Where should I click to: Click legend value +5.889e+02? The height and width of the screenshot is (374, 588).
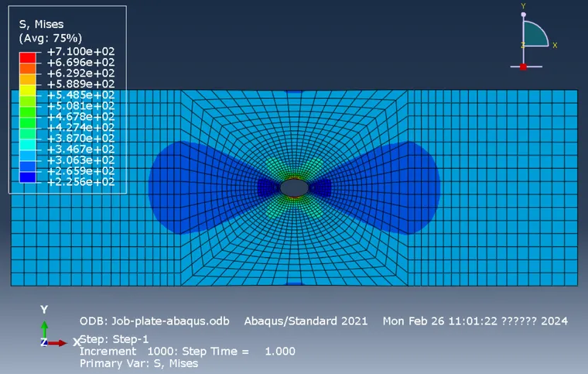pos(80,84)
